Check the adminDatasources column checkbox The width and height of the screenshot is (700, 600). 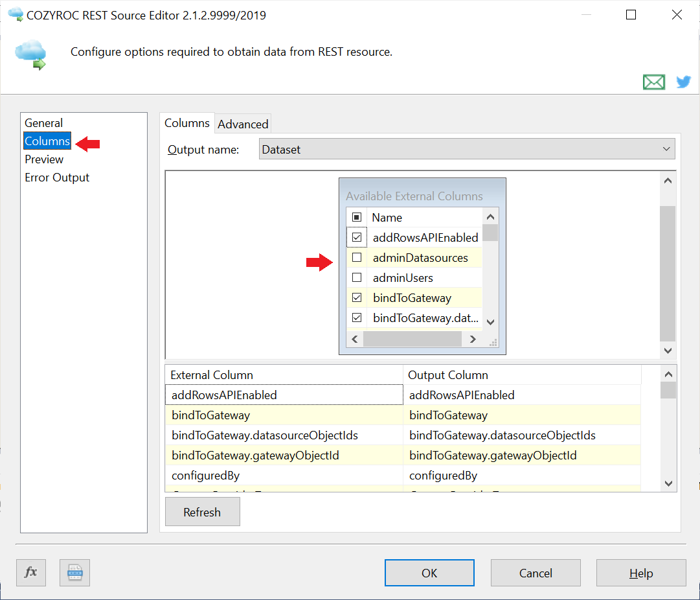[x=357, y=257]
